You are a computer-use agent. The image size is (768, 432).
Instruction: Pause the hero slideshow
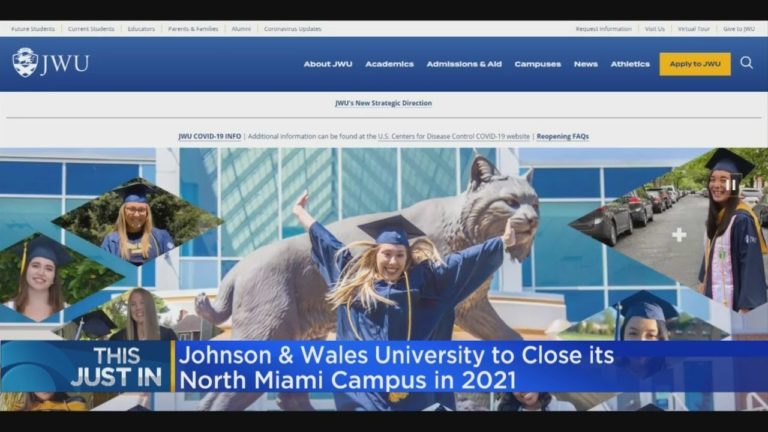pyautogui.click(x=731, y=185)
